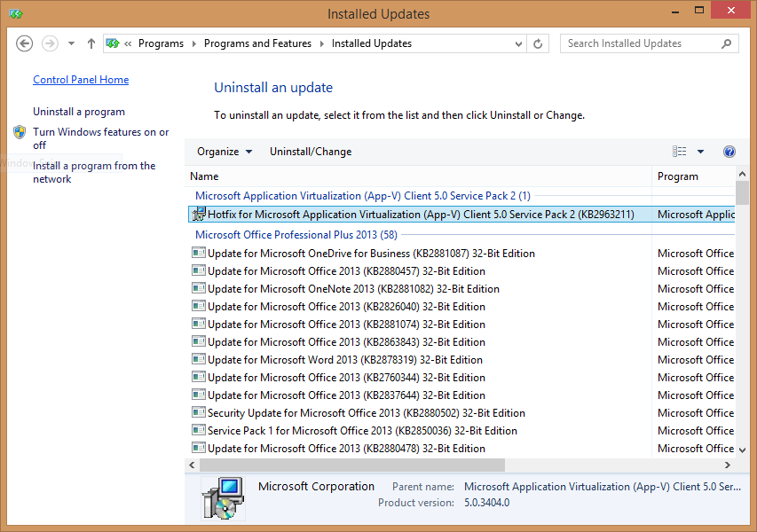Click the icon of update KB2826040
The width and height of the screenshot is (757, 532).
pos(199,306)
